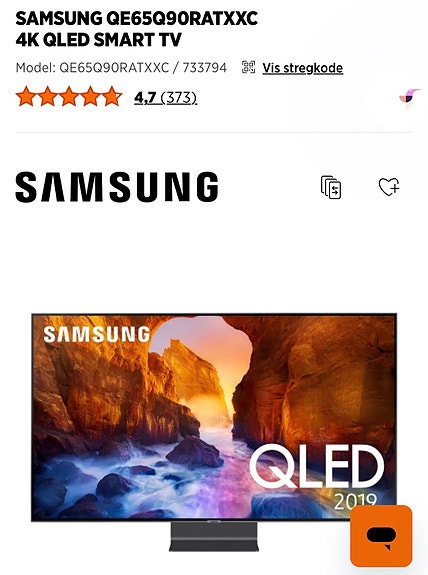This screenshot has width=428, height=575.
Task: Click the compare products icon
Action: (331, 187)
